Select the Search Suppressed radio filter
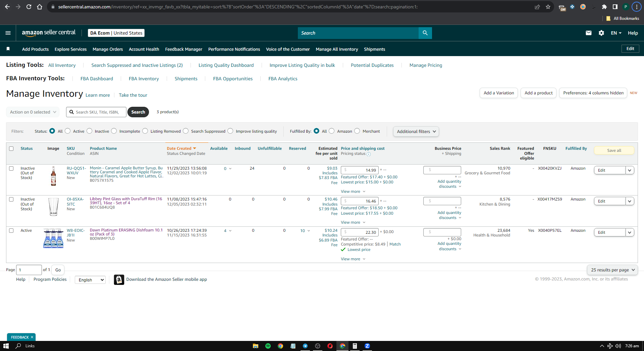 pyautogui.click(x=186, y=131)
